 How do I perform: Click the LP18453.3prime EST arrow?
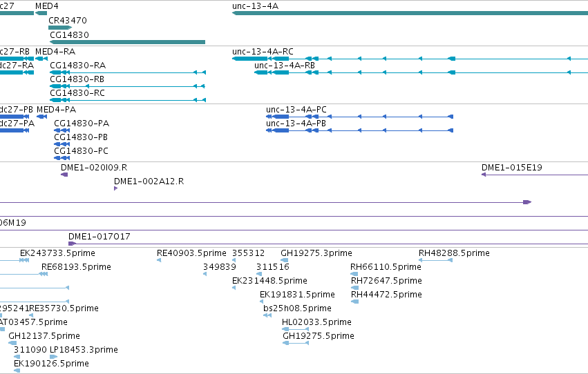coord(54,357)
